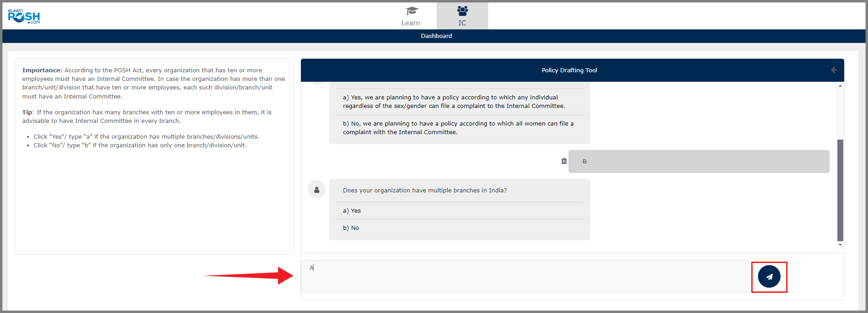Click the sent reply bubble "B"
Image resolution: width=868 pixels, height=313 pixels.
coord(698,162)
